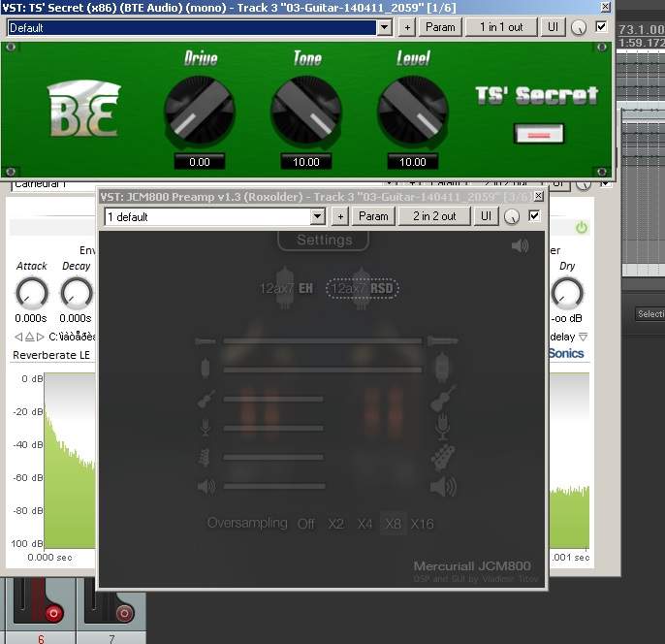Select the 12ax7 EH tube option

[x=286, y=288]
